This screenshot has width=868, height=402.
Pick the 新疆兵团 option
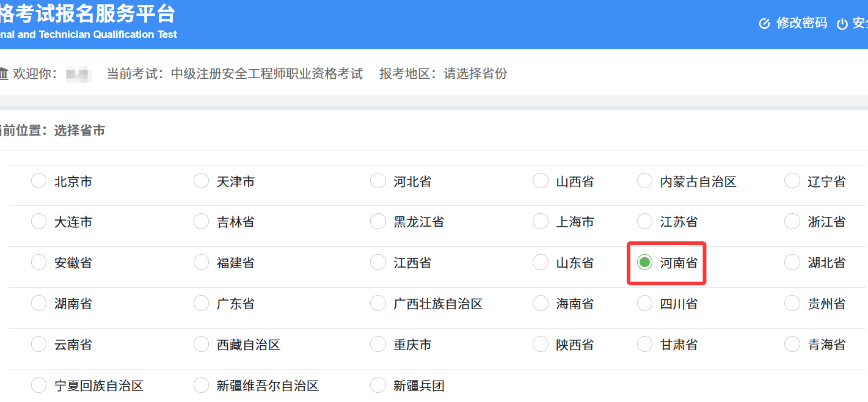pos(377,385)
